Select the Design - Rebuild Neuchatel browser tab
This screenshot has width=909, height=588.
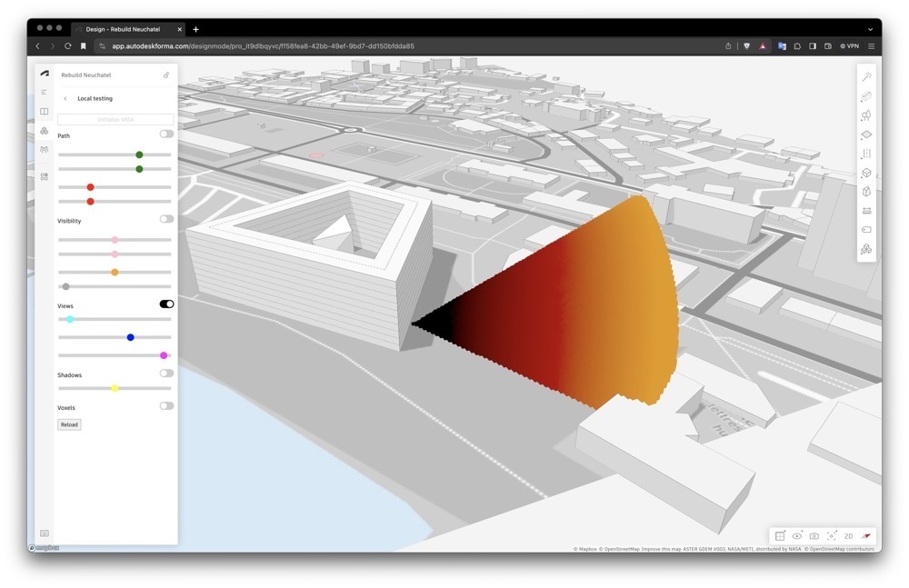[125, 29]
